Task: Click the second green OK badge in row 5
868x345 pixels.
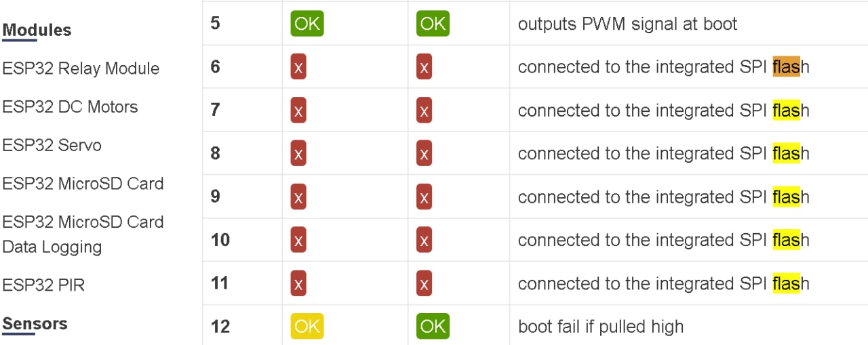Action: tap(433, 24)
